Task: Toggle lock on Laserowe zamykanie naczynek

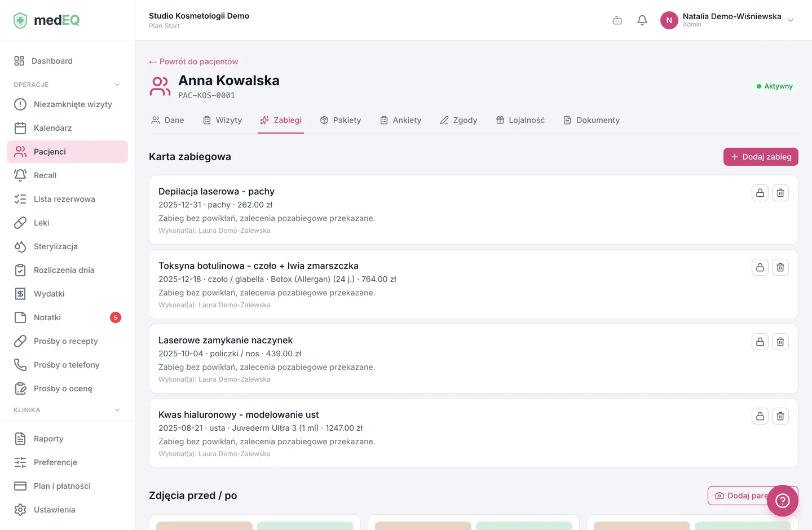Action: click(x=760, y=342)
